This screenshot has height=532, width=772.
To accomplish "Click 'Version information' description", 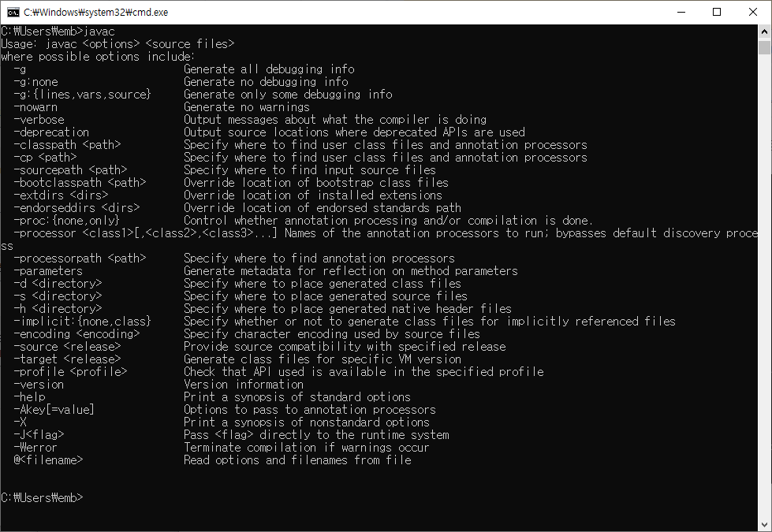I will (244, 385).
